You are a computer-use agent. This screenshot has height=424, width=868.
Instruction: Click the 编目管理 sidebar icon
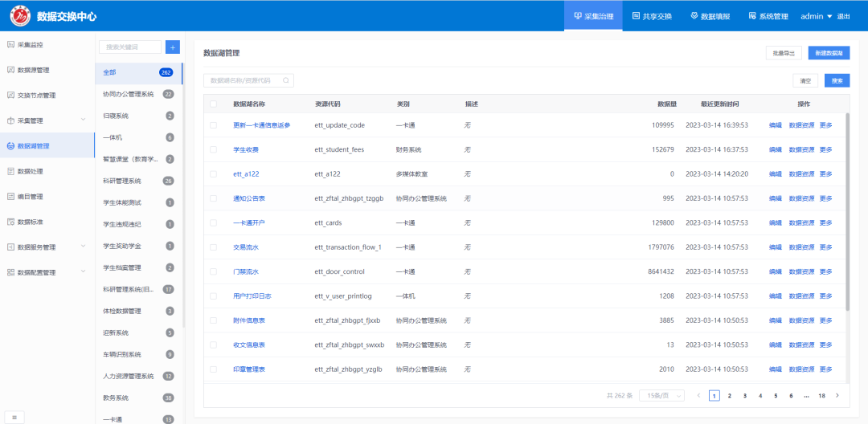[10, 196]
